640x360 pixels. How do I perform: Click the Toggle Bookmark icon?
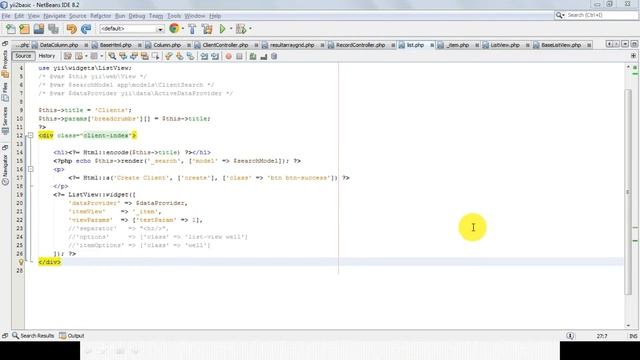[x=191, y=56]
